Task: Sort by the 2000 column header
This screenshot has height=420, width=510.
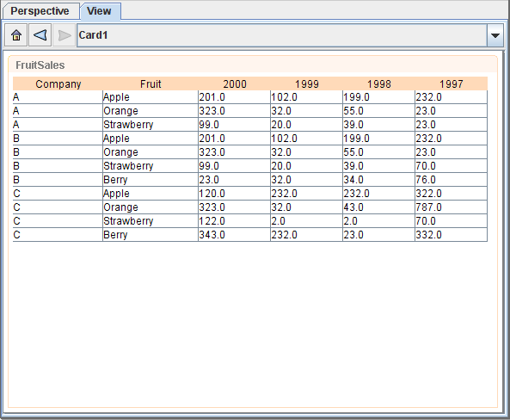Action: click(x=234, y=83)
